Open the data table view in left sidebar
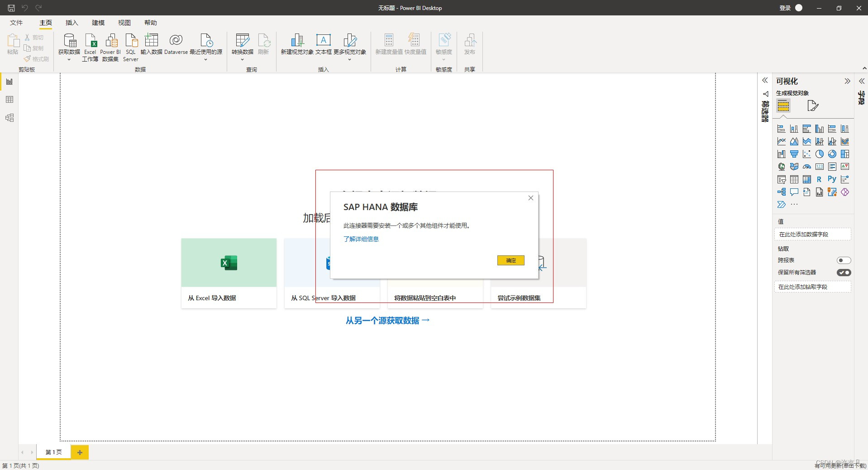 coord(10,100)
